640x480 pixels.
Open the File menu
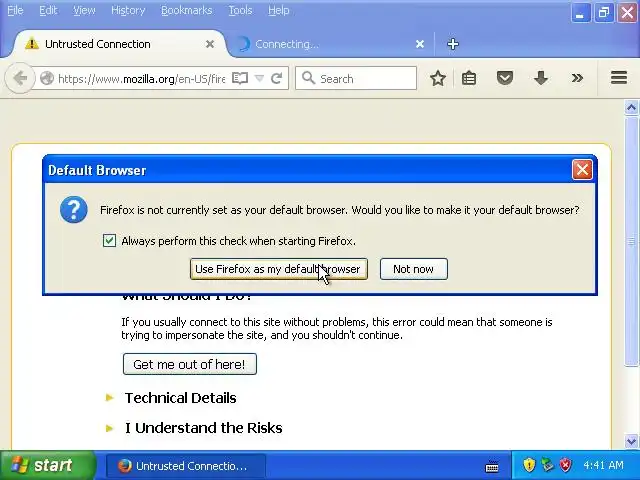[15, 10]
